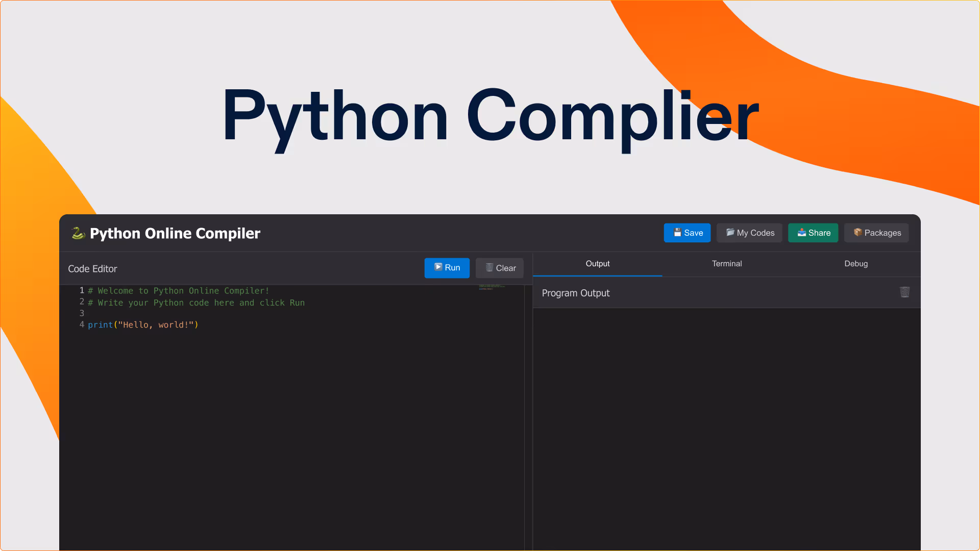Switch to the Terminal tab
Screen dimensions: 980x551
[727, 264]
